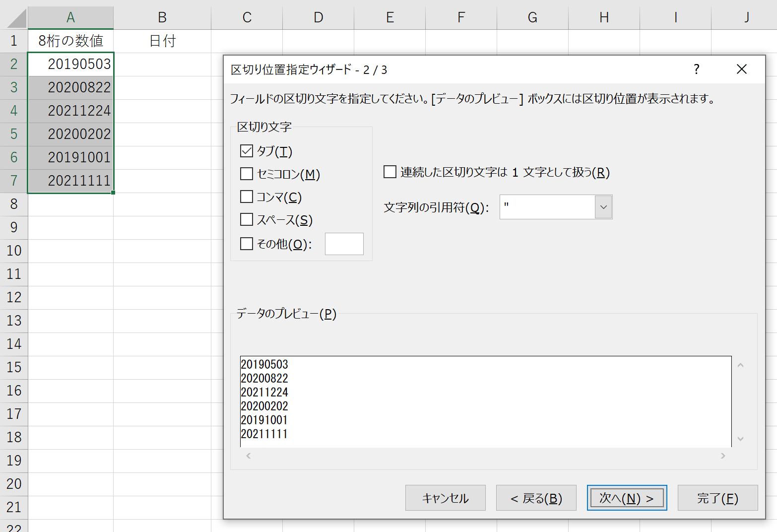Click cell B1 containing 日付
The height and width of the screenshot is (532, 777).
tap(162, 41)
